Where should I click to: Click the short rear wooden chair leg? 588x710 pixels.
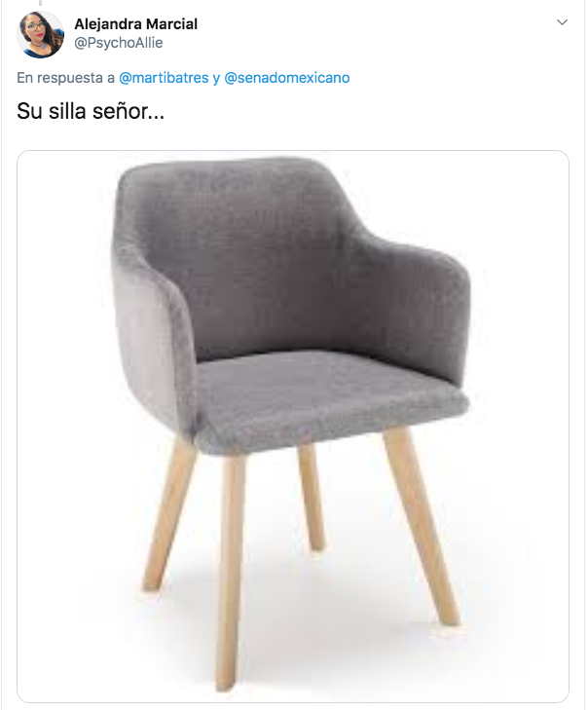point(312,496)
